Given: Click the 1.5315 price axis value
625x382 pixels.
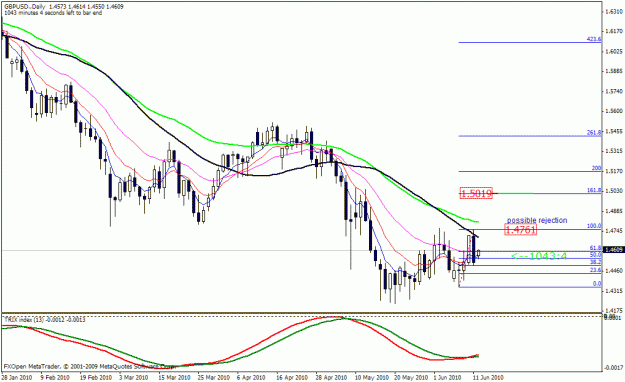Looking at the screenshot, I should tap(614, 151).
